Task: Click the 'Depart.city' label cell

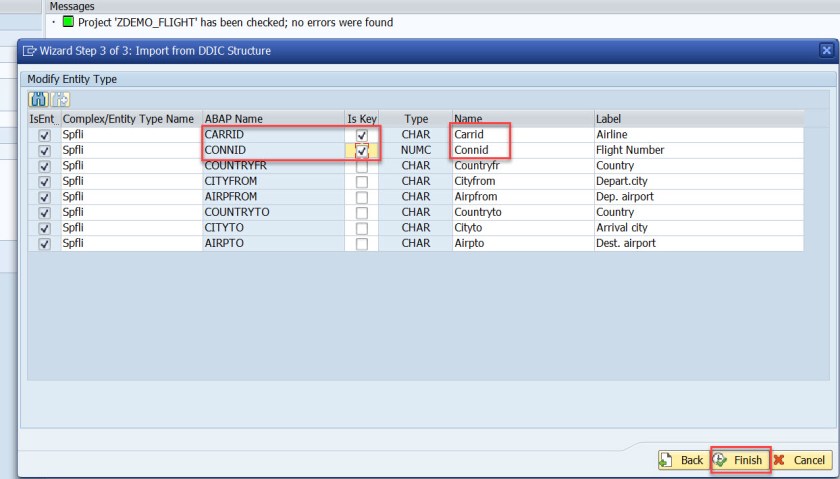Action: tap(699, 181)
